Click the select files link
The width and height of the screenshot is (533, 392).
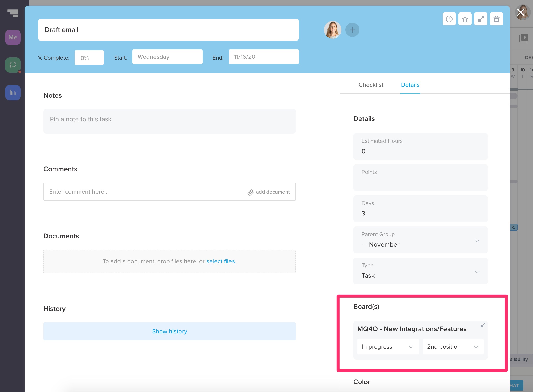coord(221,261)
